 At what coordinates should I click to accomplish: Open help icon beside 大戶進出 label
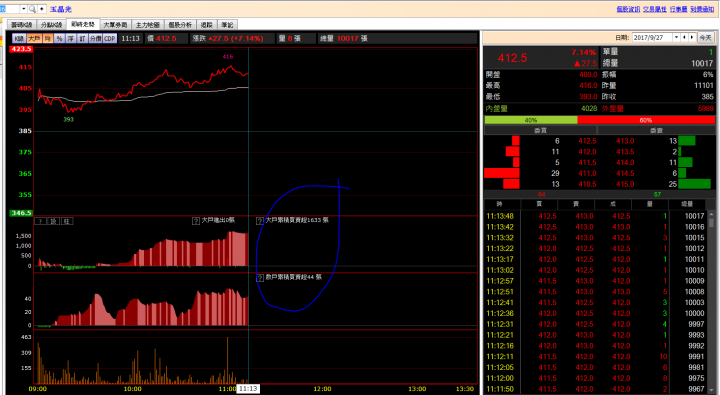[x=196, y=221]
